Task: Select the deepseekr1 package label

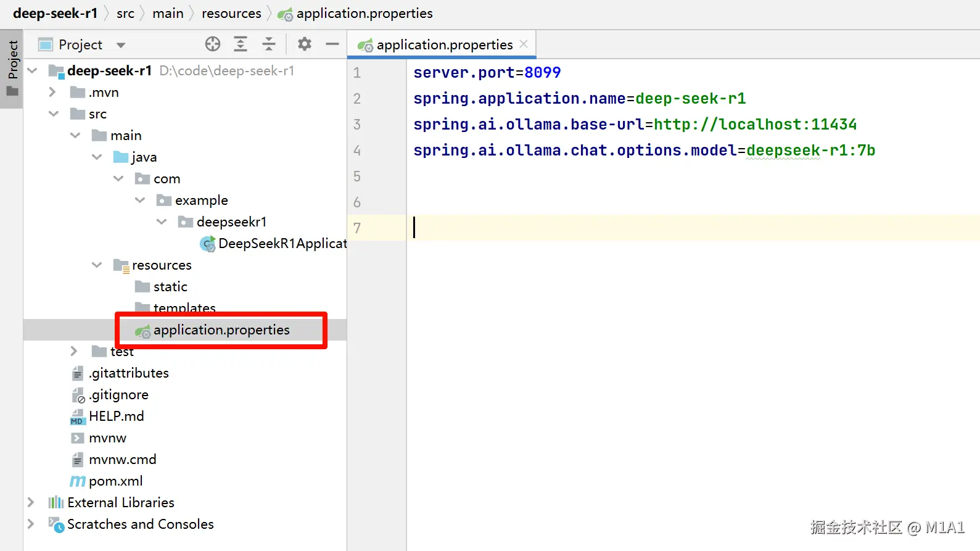Action: point(232,222)
